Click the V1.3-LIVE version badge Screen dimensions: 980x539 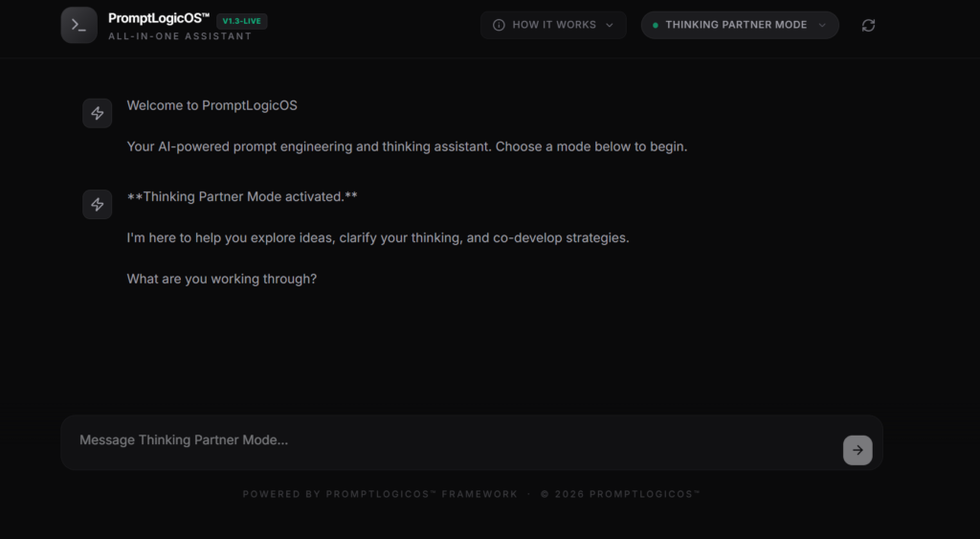[242, 21]
